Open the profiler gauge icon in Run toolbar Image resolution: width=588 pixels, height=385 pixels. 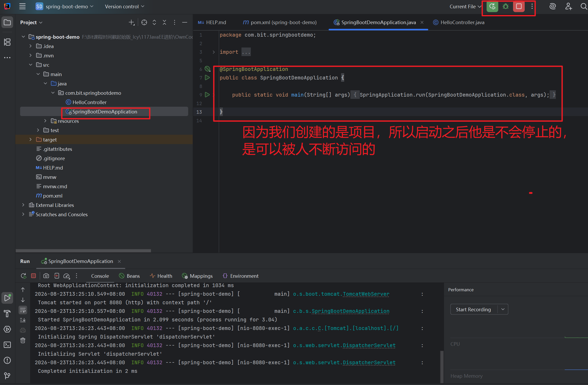click(x=67, y=276)
